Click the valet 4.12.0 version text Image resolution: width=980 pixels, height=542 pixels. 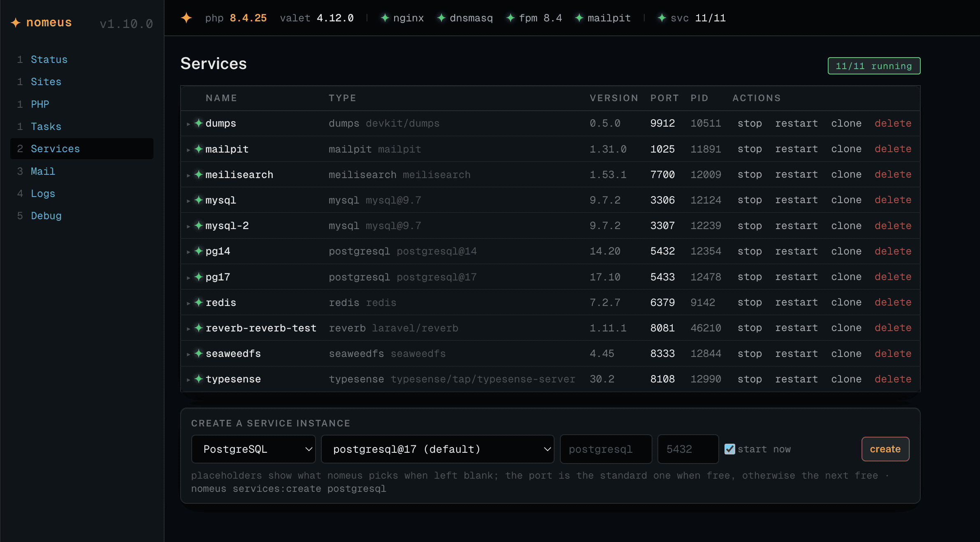tap(316, 18)
